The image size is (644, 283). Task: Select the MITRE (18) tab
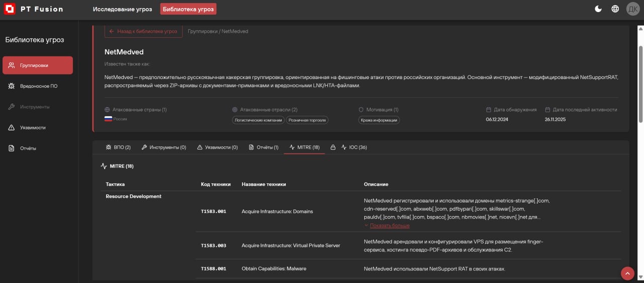304,147
